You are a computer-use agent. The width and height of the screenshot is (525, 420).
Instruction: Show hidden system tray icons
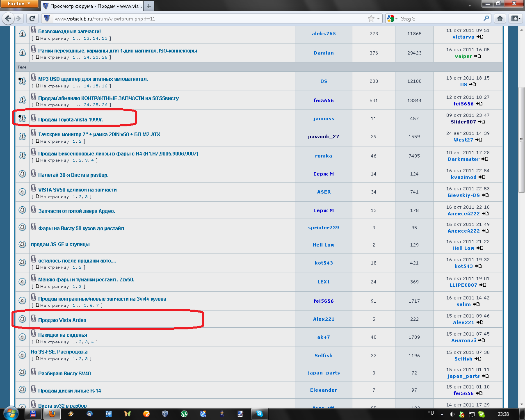[x=442, y=414]
